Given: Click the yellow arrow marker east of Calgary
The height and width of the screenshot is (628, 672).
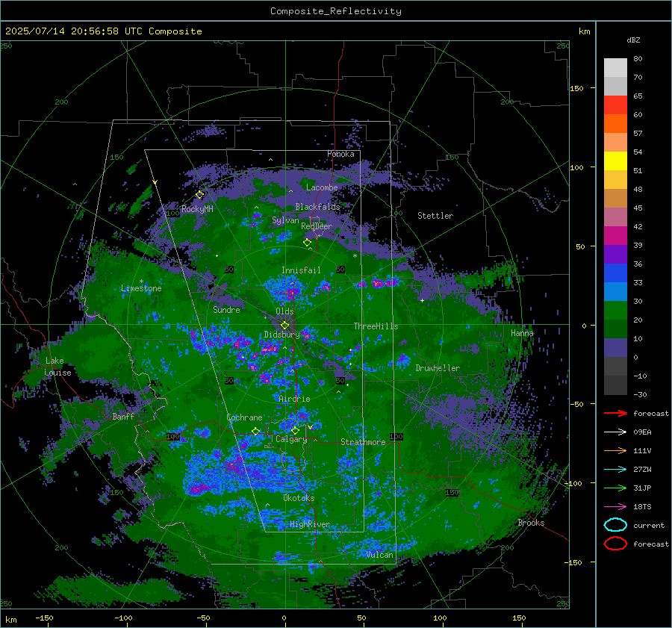Looking at the screenshot, I should point(311,427).
